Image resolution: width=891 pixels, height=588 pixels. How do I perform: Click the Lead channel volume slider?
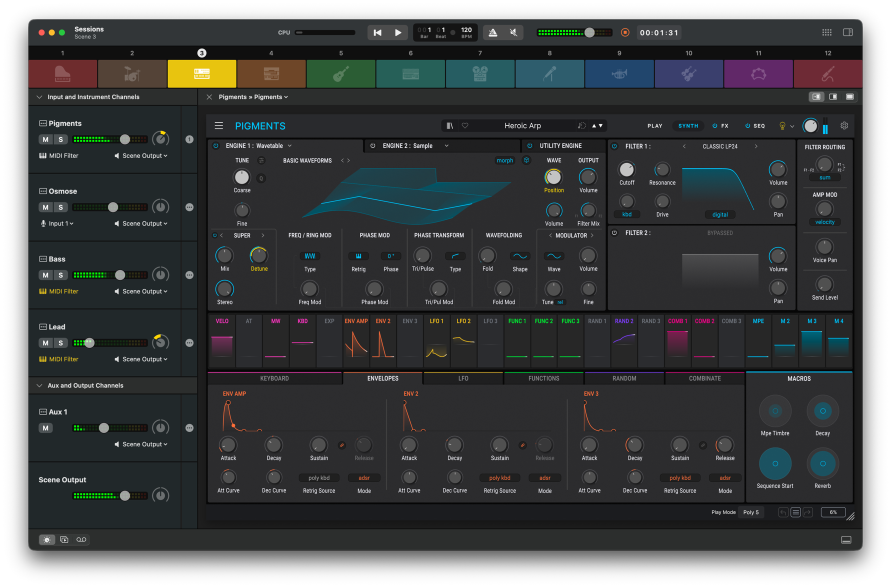click(90, 343)
